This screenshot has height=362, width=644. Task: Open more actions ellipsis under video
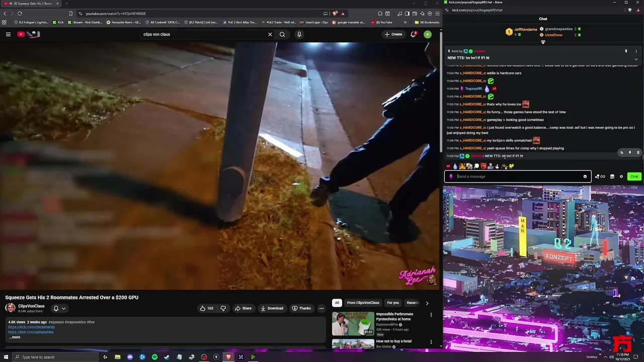tap(321, 308)
